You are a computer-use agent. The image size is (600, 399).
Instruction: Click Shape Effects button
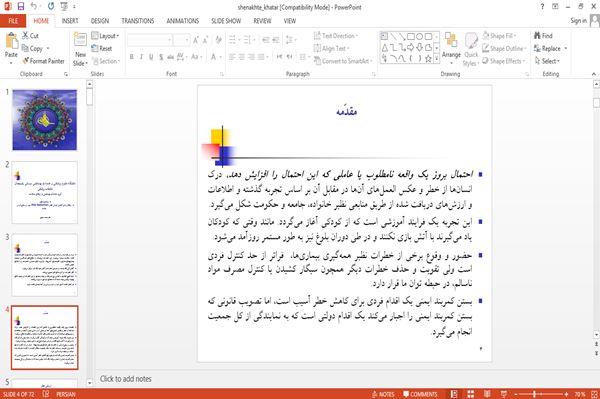(x=504, y=61)
